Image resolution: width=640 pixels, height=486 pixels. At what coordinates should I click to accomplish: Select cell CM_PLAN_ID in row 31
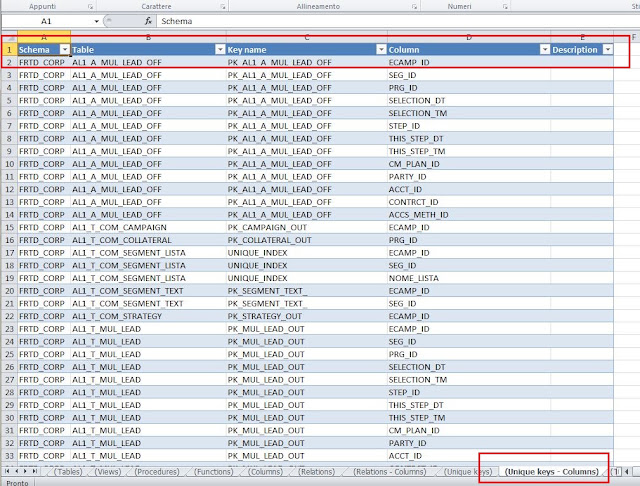pyautogui.click(x=469, y=431)
